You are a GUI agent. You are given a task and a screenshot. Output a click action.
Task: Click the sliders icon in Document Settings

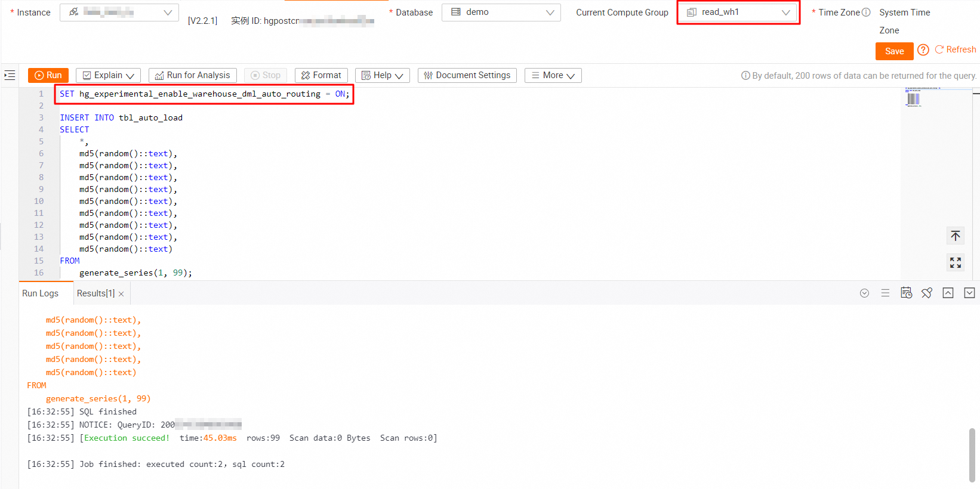[x=428, y=75]
